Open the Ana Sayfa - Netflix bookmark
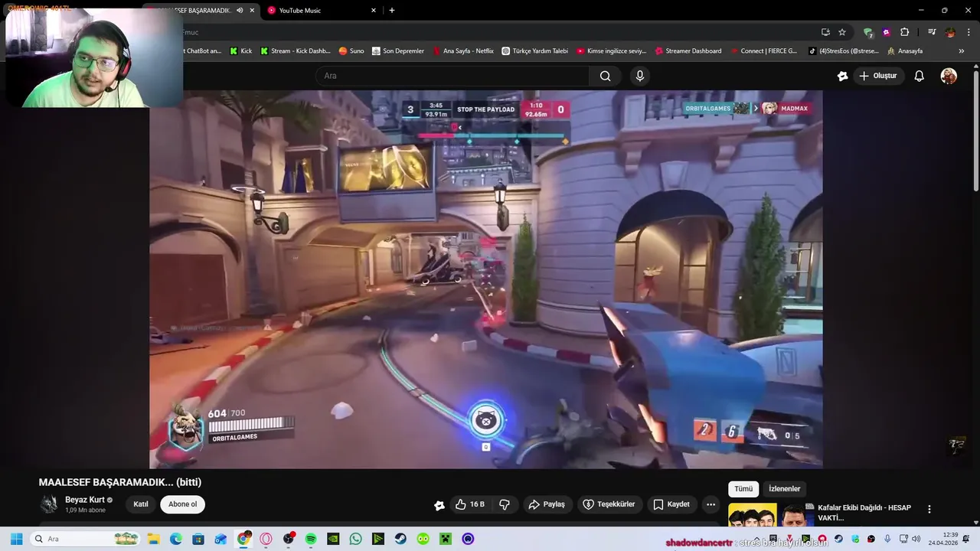The image size is (980, 551). (463, 51)
